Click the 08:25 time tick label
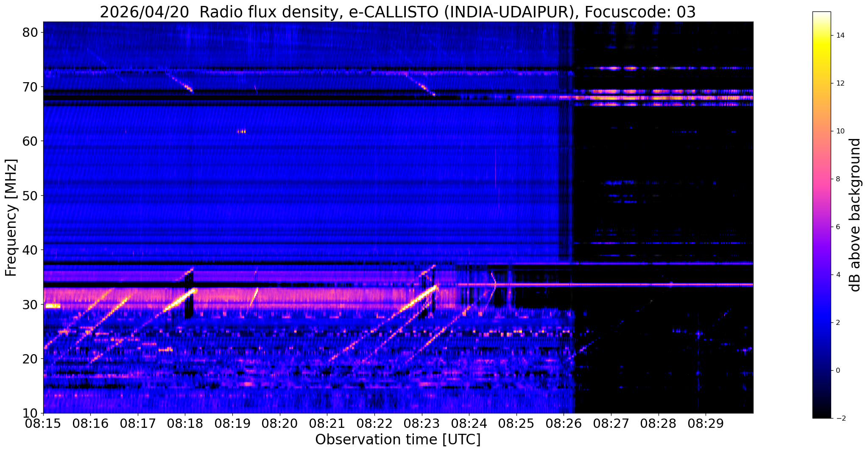This screenshot has height=452, width=868. 516,424
